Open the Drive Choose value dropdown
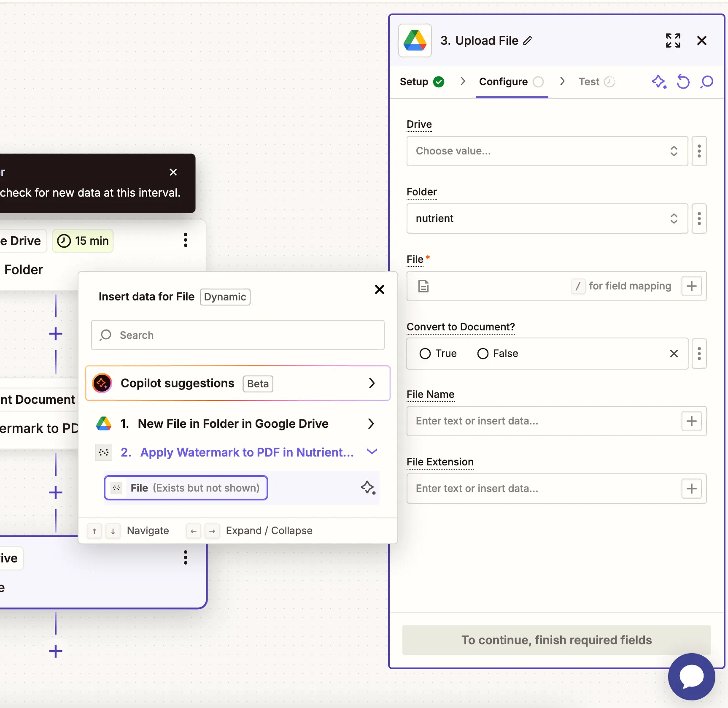Image resolution: width=728 pixels, height=708 pixels. point(547,151)
